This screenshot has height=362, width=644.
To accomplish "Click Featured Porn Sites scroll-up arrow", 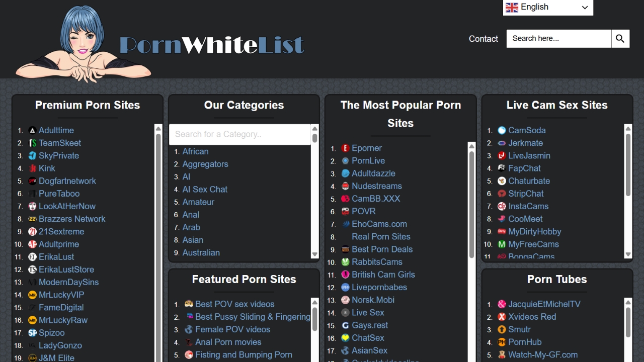I will click(315, 302).
